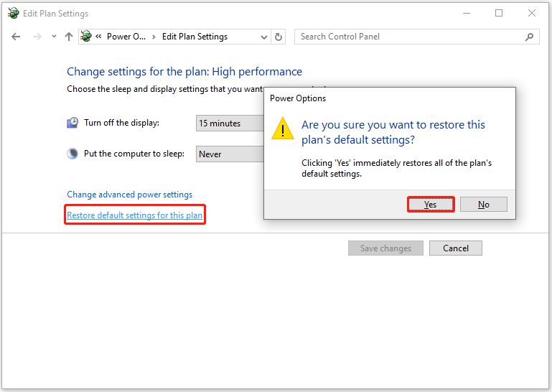Decline with the No button

coord(483,205)
